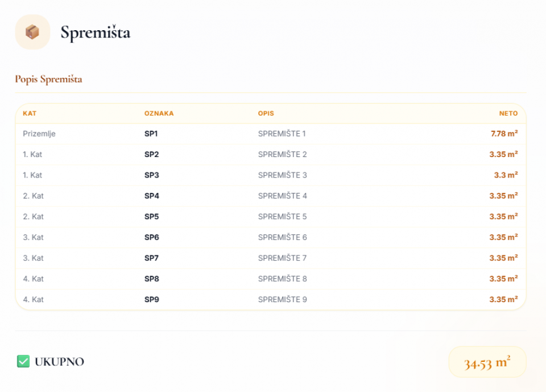This screenshot has height=392, width=546.
Task: Select the SP5 label cell
Action: point(151,217)
